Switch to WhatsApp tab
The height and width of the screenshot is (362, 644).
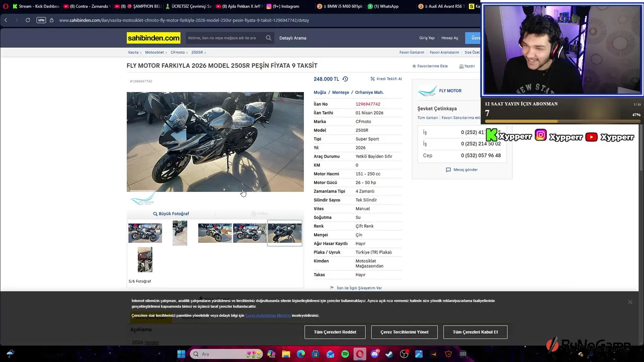390,6
